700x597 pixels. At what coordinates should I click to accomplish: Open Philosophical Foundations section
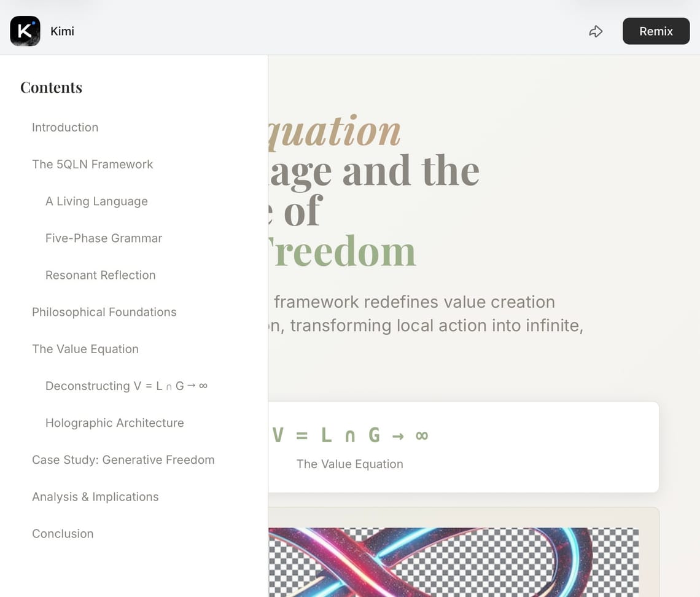coord(104,312)
